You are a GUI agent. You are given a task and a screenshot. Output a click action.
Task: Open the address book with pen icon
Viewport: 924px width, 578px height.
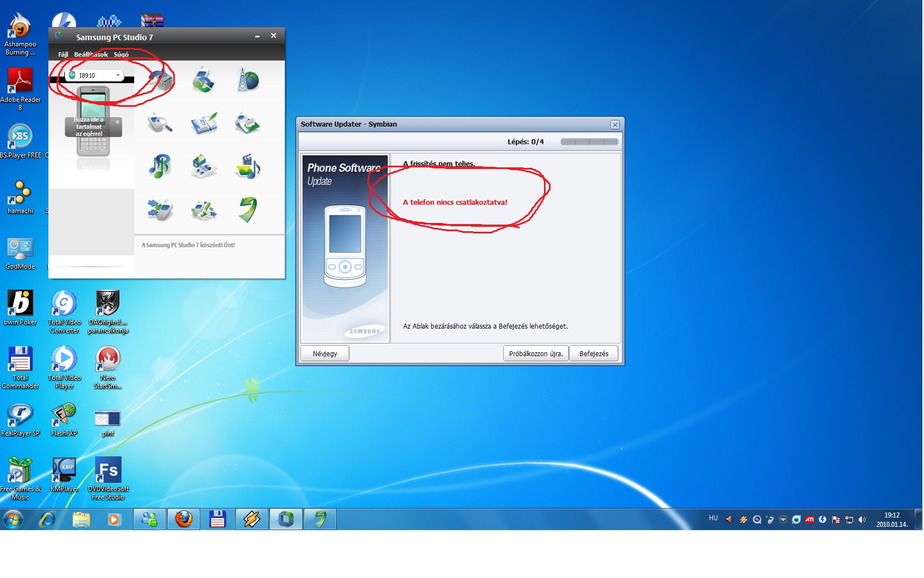click(x=204, y=123)
